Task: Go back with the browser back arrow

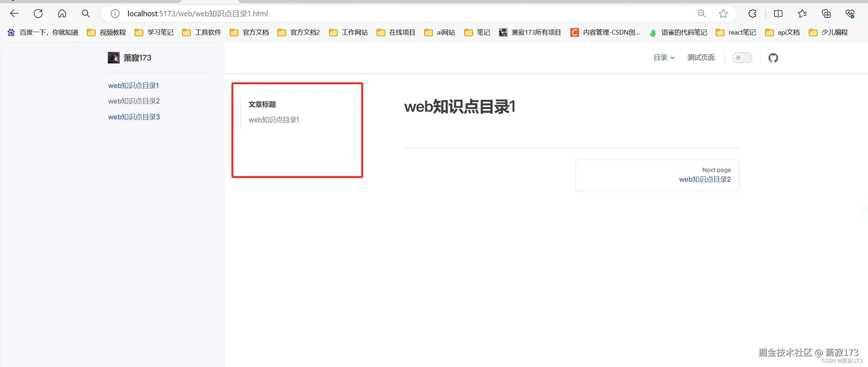Action: click(x=14, y=14)
